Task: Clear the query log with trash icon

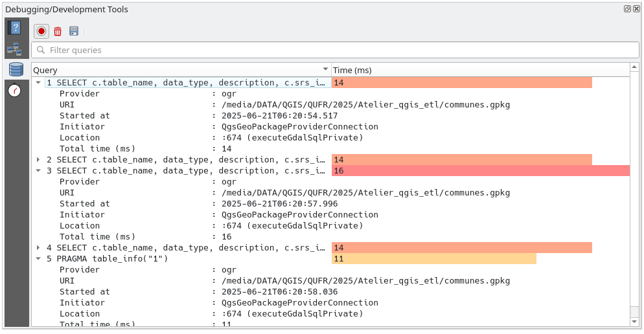Action: click(58, 31)
